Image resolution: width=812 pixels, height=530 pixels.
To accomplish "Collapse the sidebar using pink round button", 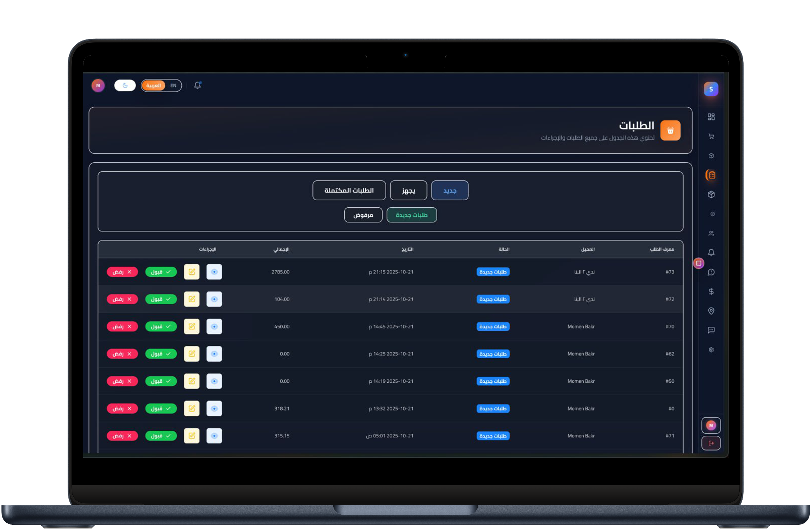I will coord(698,263).
